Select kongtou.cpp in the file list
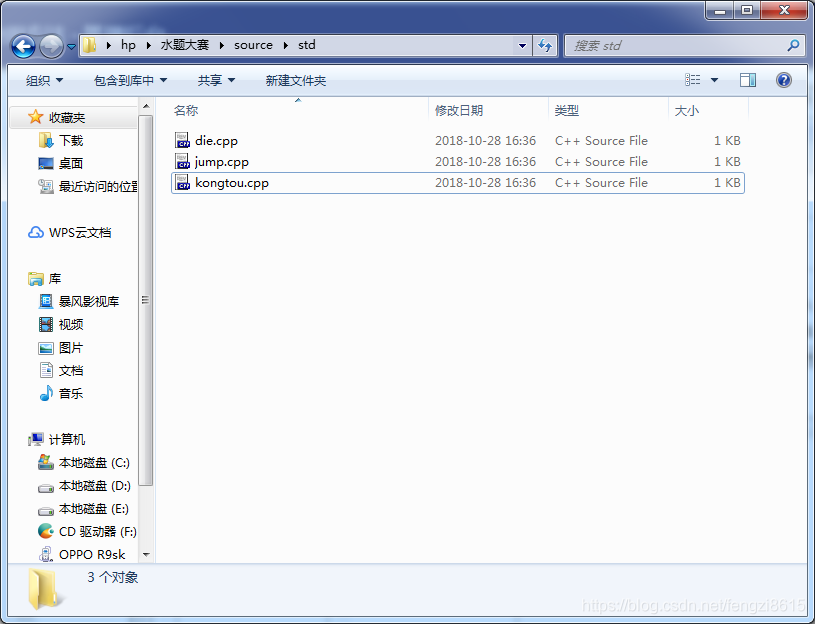The height and width of the screenshot is (624, 815). (231, 183)
